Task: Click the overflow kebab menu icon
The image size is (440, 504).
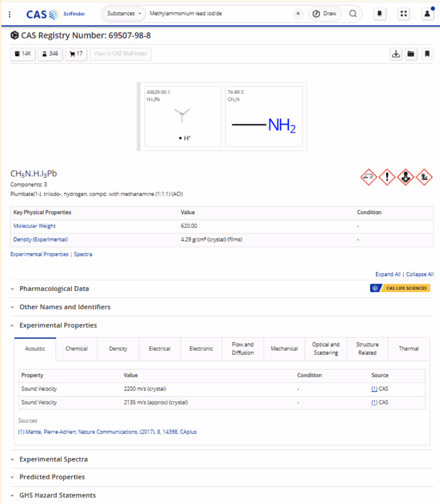Action: pyautogui.click(x=9, y=14)
